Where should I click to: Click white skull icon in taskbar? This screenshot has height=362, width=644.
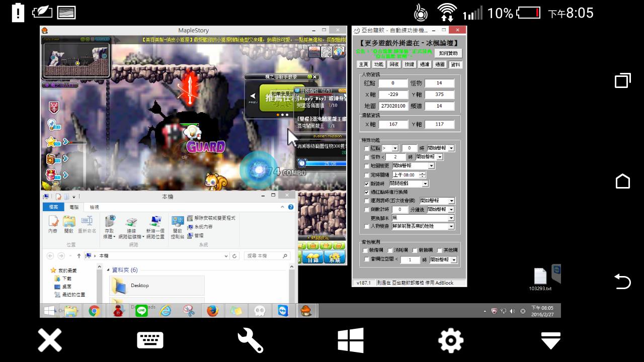(260, 311)
